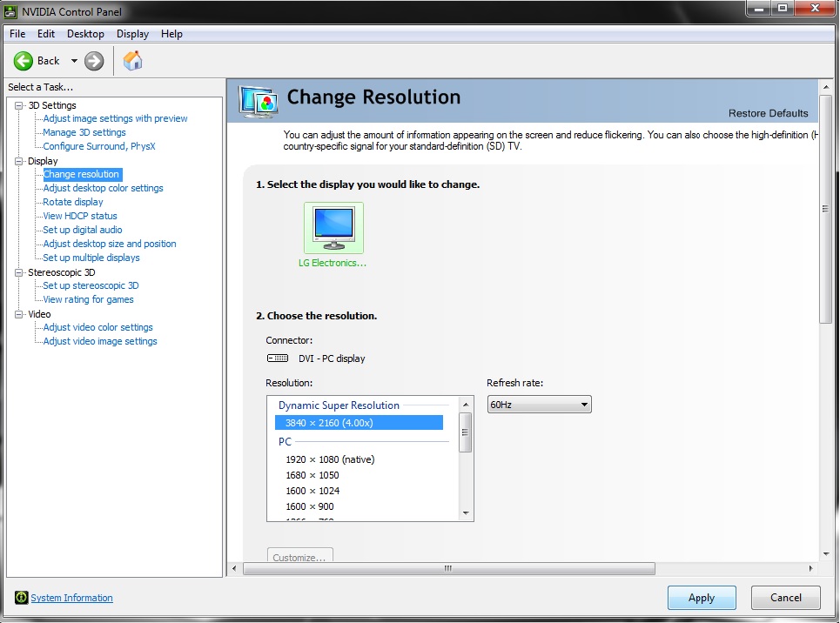Viewport: 840px width, 623px height.
Task: Open Set up multiple displays
Action: pyautogui.click(x=91, y=258)
